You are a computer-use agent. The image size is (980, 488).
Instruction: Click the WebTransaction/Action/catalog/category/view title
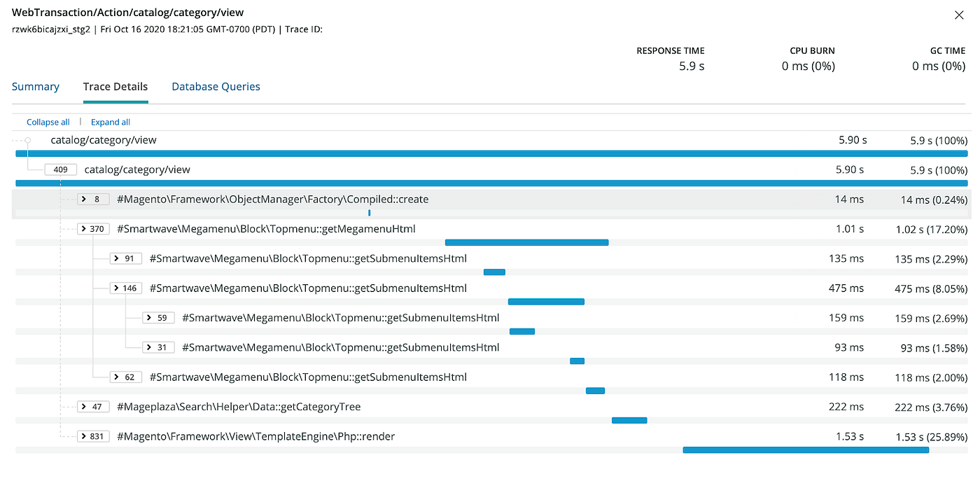point(128,13)
